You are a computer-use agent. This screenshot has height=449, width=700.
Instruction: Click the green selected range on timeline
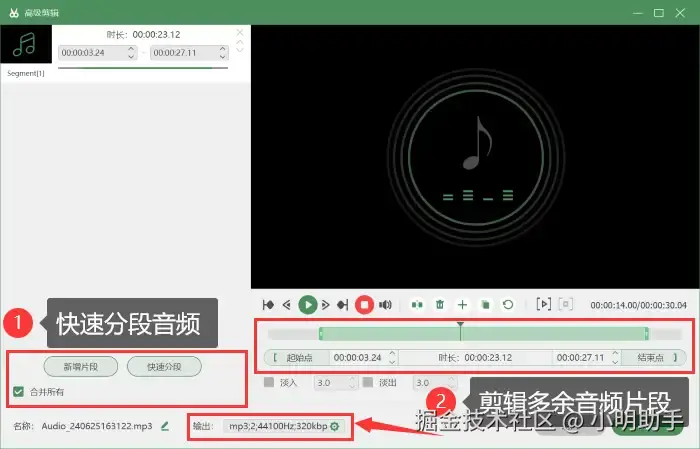[483, 334]
